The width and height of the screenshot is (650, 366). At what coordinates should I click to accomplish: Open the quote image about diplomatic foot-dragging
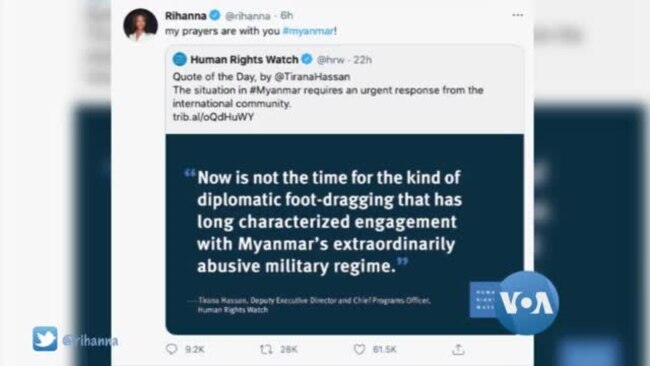click(344, 234)
